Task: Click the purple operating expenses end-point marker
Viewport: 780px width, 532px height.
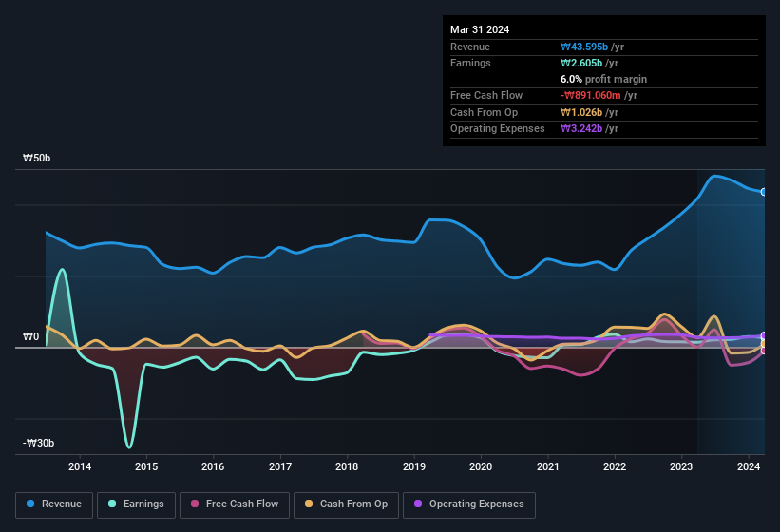Action: point(764,335)
